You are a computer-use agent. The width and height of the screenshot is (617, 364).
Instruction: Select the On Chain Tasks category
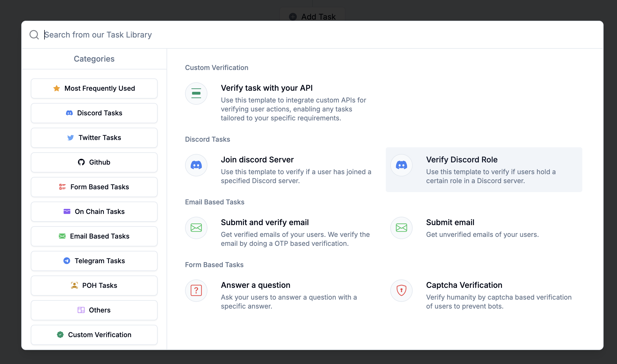coord(94,212)
